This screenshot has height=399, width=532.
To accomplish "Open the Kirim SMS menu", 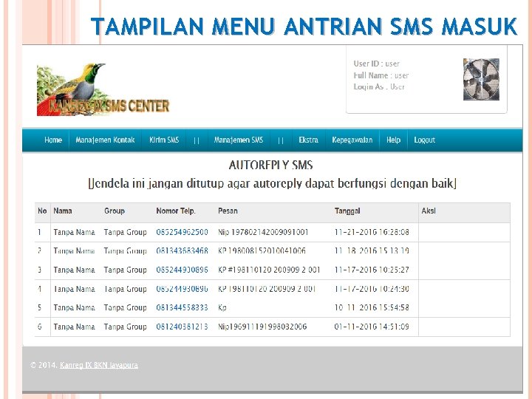I will tap(164, 140).
